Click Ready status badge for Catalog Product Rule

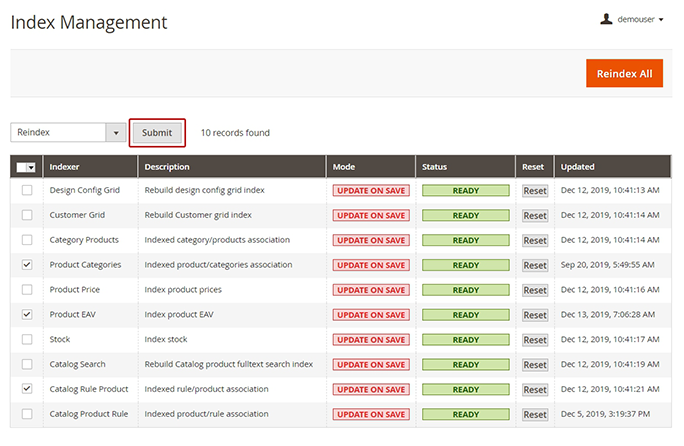(x=465, y=414)
